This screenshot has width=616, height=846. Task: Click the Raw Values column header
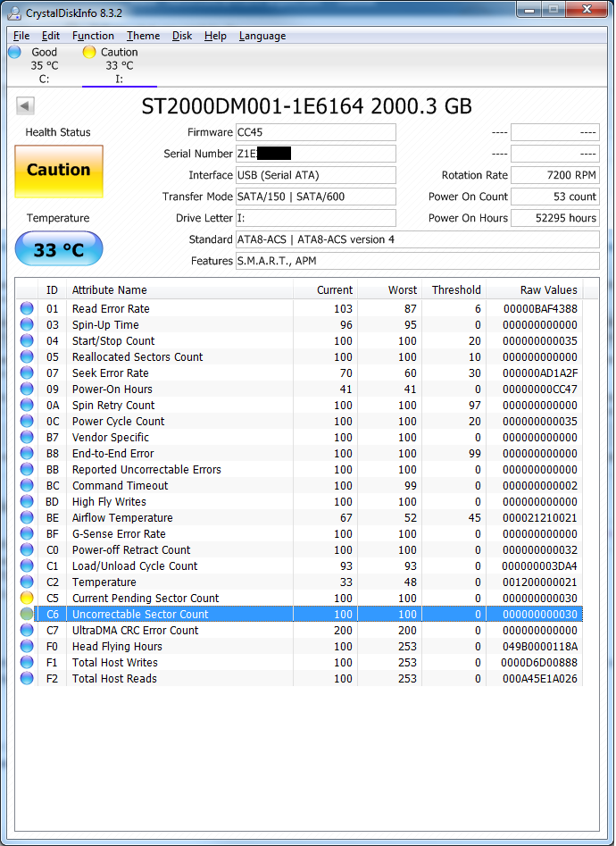pyautogui.click(x=534, y=290)
